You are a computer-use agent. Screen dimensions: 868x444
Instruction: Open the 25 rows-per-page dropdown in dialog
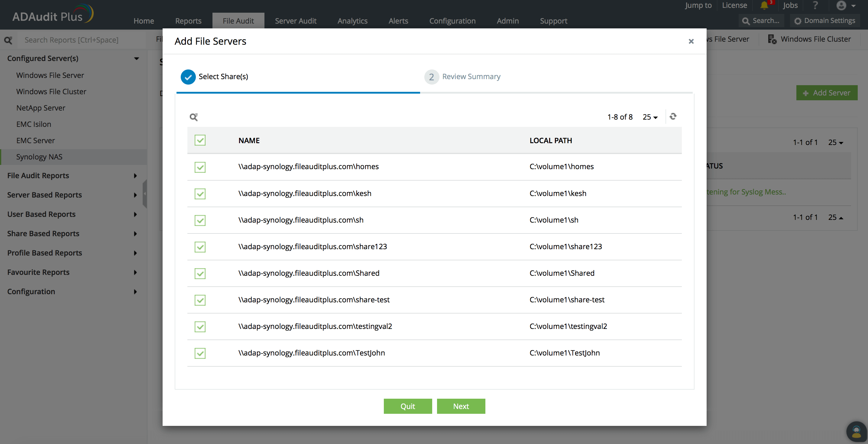(650, 117)
